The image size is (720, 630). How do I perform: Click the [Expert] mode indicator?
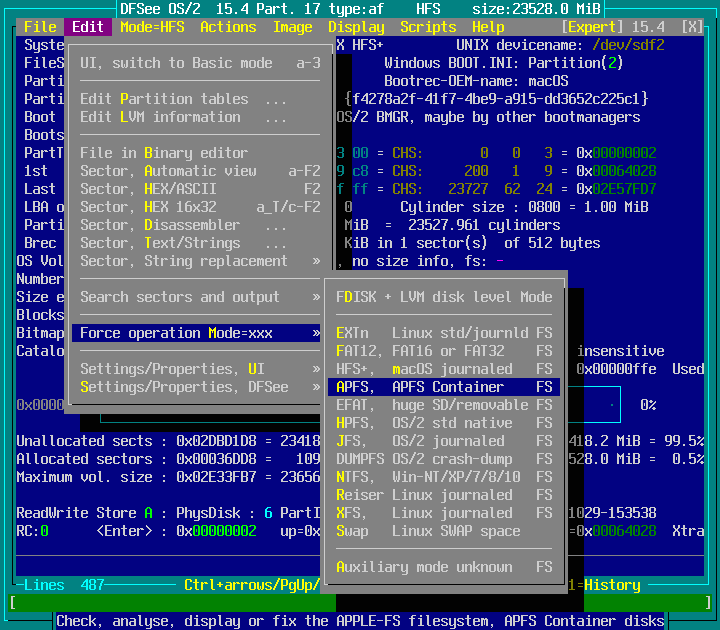point(592,27)
